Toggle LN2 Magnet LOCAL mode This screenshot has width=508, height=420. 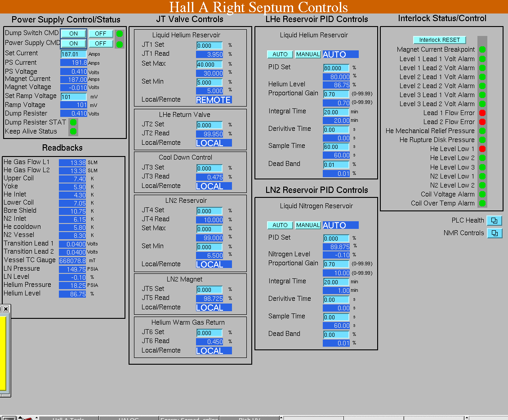pos(214,307)
